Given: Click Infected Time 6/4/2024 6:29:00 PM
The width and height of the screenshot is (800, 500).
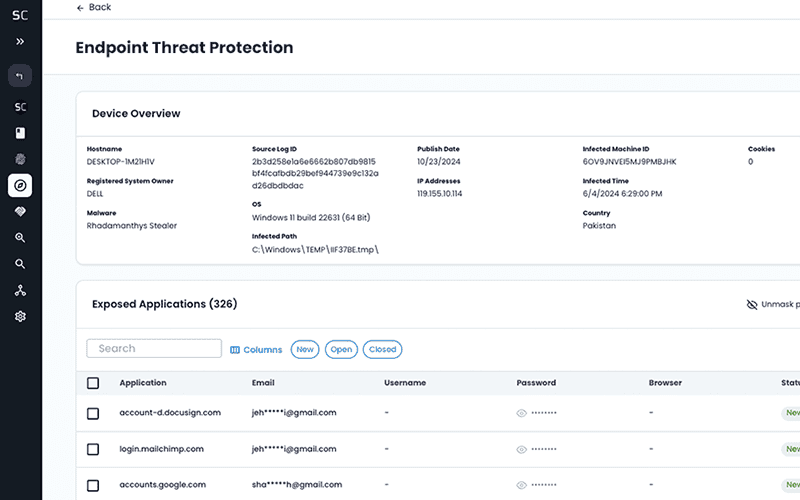Looking at the screenshot, I should 622,194.
